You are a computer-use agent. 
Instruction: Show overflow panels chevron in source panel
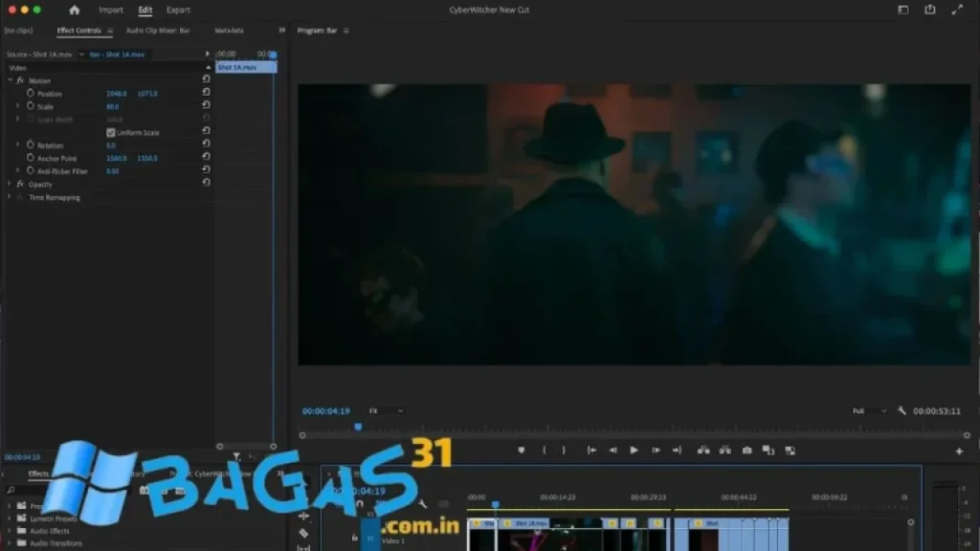(282, 30)
